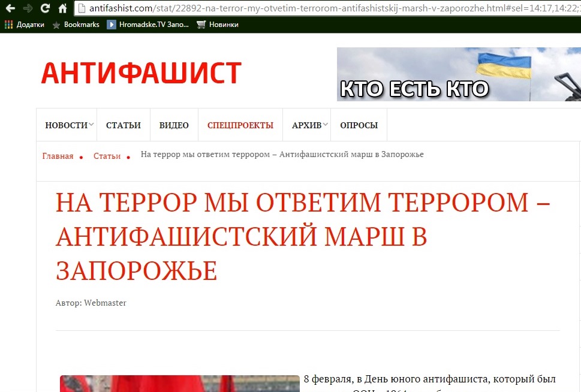Screen dimensions: 581x392
Task: Expand the АРХИВ dropdown menu
Action: pos(309,125)
